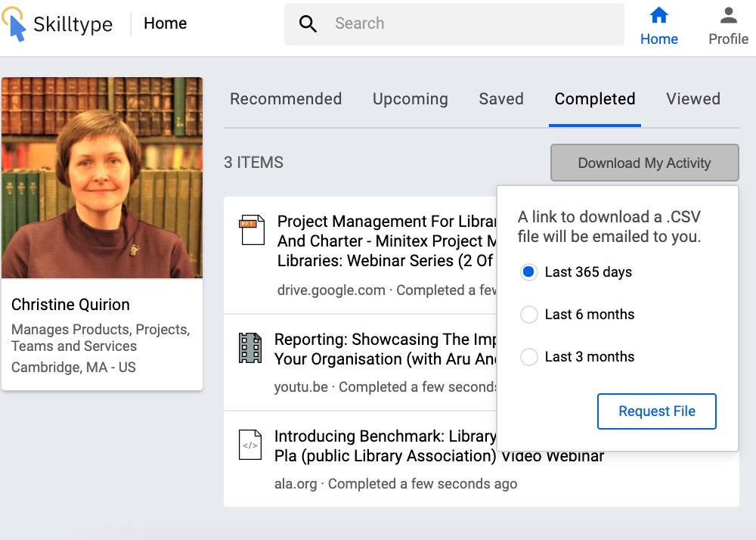Switch to the Saved tab
The width and height of the screenshot is (756, 540).
coord(501,99)
